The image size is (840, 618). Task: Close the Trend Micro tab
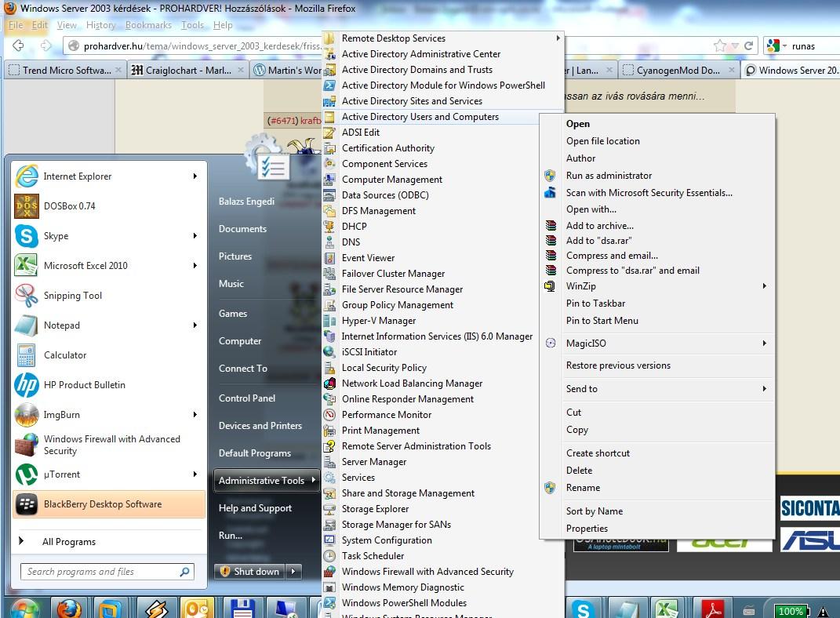tap(118, 70)
